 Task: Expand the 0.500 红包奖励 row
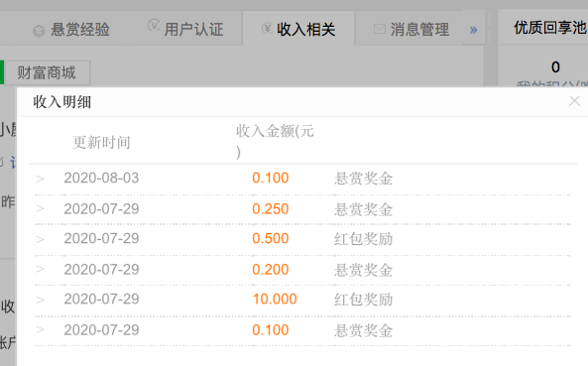pyautogui.click(x=40, y=239)
